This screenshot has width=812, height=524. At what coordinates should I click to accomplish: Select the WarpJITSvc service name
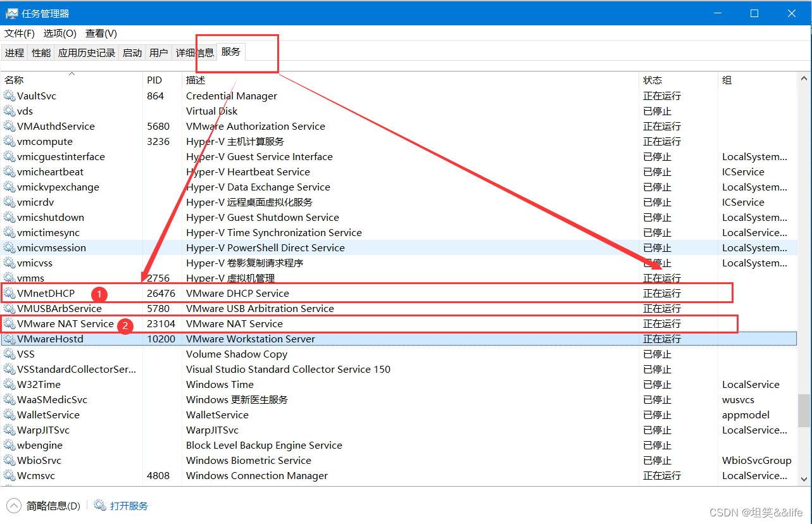(x=43, y=430)
